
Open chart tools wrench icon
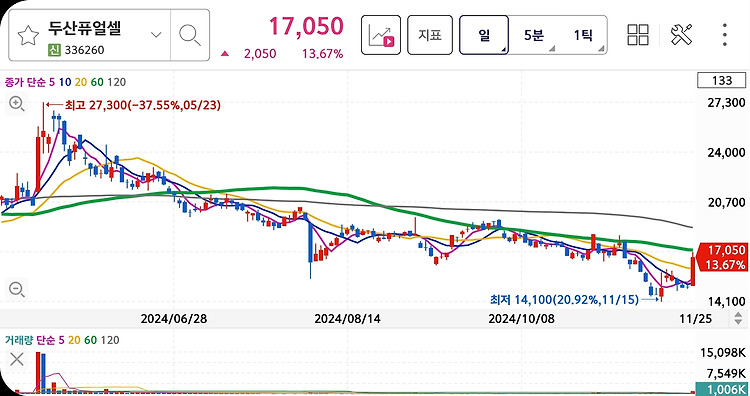[682, 35]
